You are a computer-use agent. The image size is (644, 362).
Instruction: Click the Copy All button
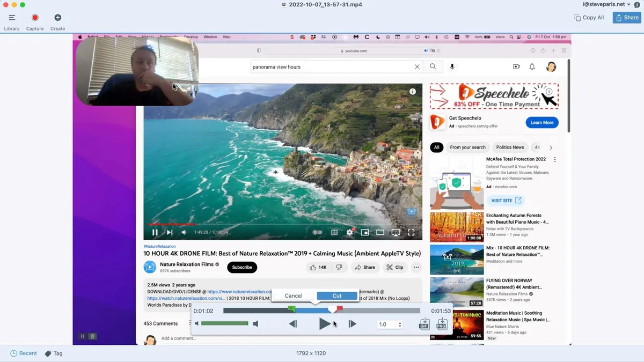[589, 18]
